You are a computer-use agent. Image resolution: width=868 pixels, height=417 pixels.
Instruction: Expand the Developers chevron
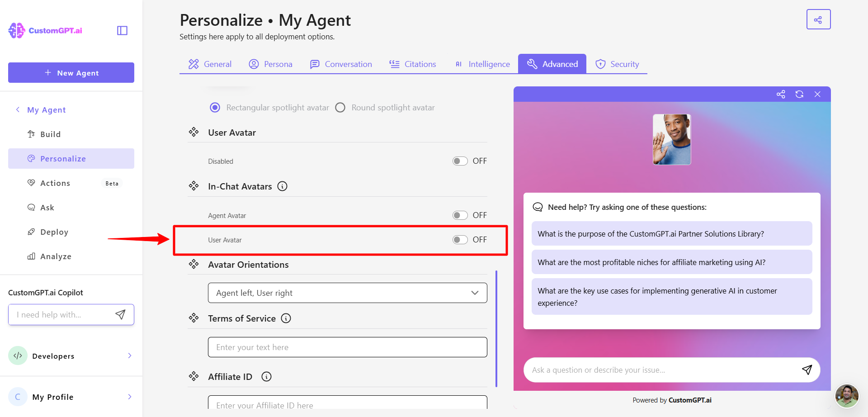pyautogui.click(x=130, y=356)
